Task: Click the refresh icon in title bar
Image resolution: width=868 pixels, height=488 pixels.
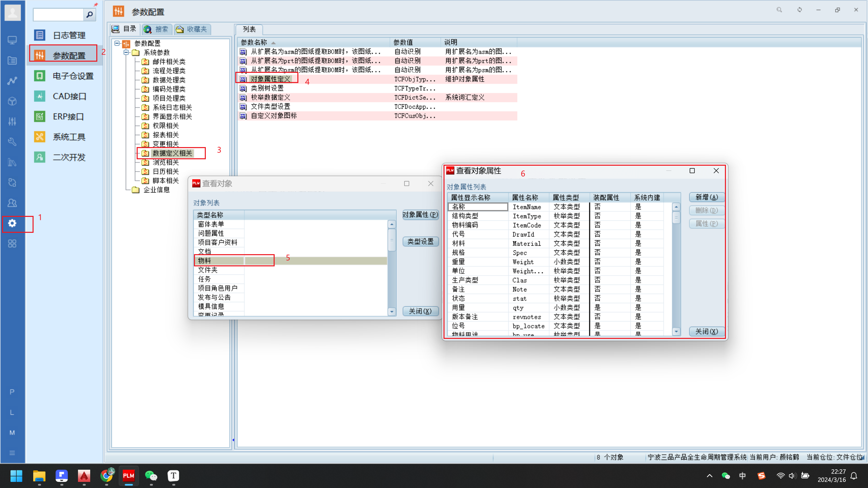Action: point(800,10)
